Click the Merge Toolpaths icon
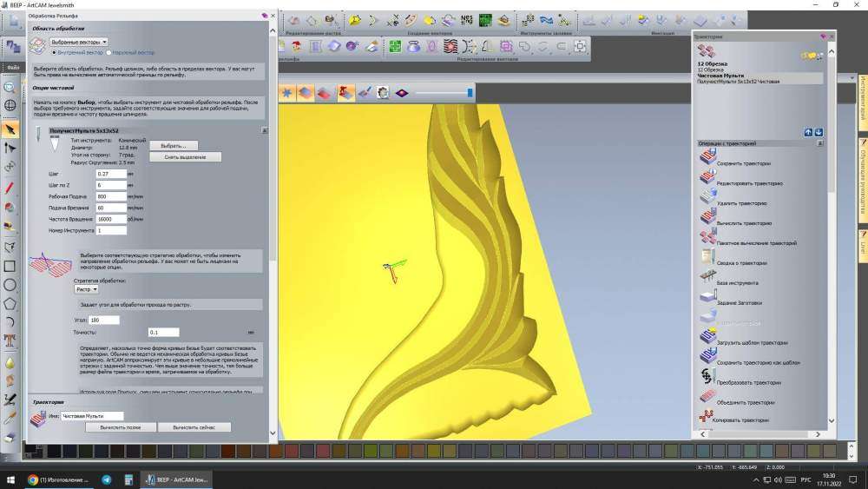 (707, 401)
